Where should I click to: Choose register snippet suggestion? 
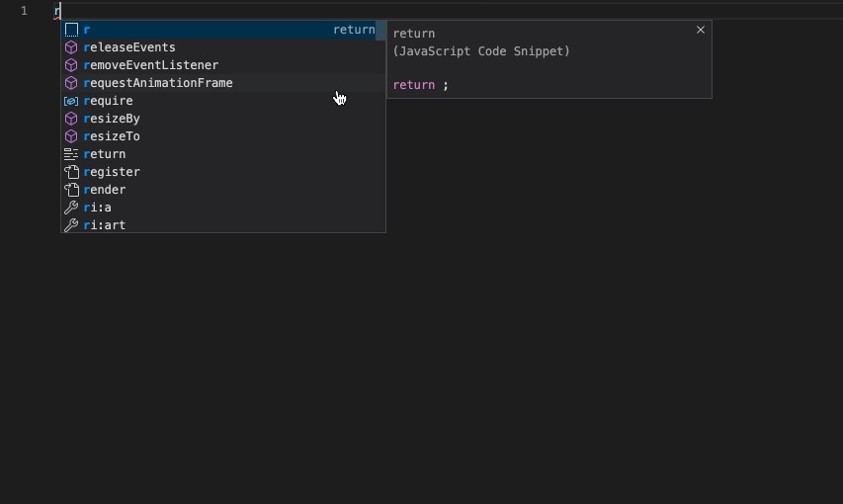(222, 172)
